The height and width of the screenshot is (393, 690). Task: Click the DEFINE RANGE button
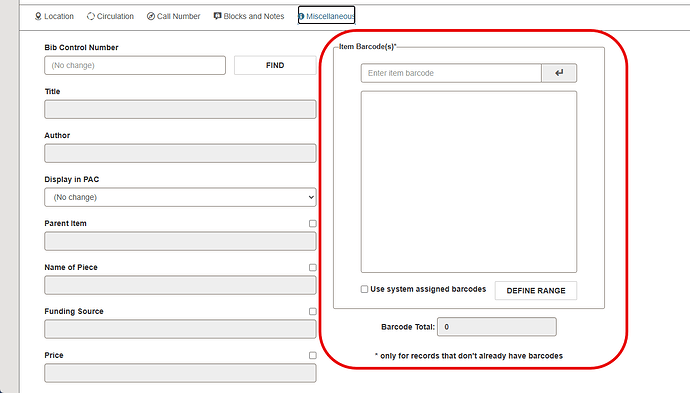pos(536,290)
